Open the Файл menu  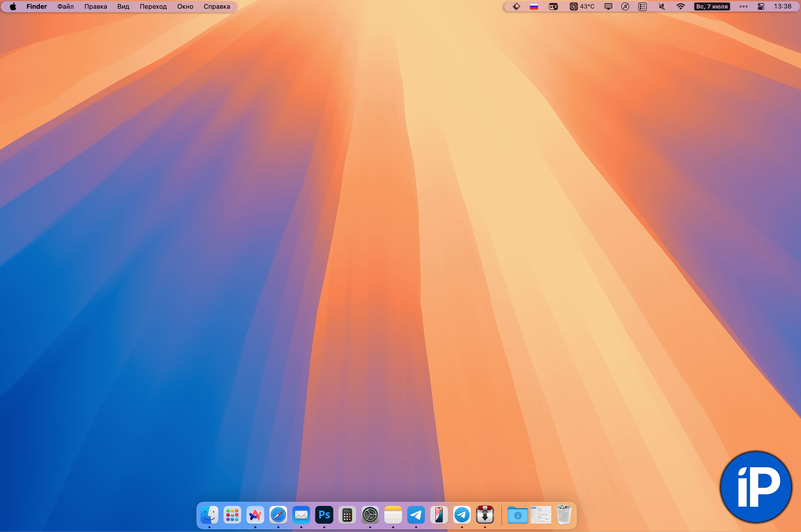(65, 6)
